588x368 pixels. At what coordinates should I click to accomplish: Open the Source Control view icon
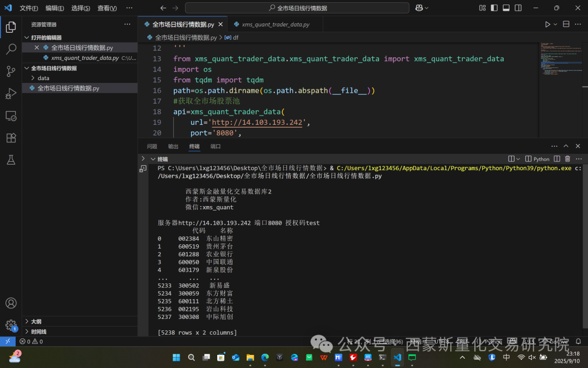click(x=11, y=71)
